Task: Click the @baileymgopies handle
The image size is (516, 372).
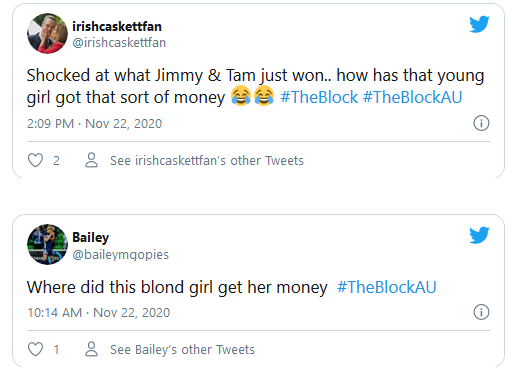Action: 121,254
